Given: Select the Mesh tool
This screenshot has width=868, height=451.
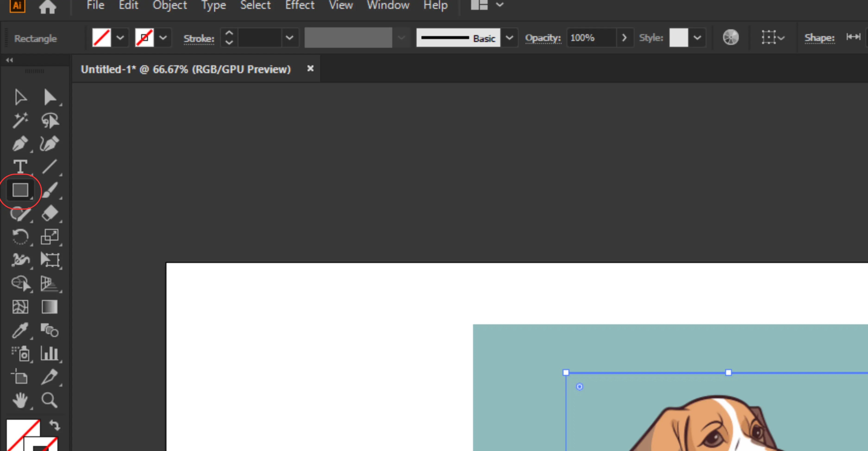Looking at the screenshot, I should tap(21, 307).
